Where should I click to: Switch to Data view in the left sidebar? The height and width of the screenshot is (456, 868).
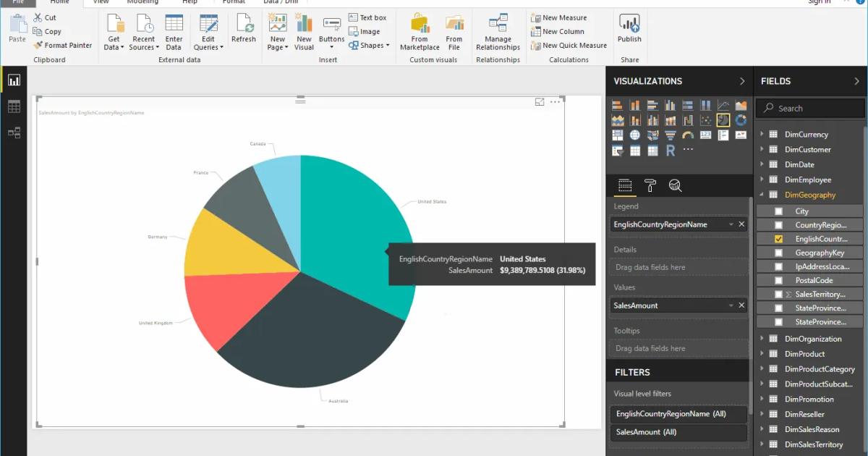pos(14,107)
